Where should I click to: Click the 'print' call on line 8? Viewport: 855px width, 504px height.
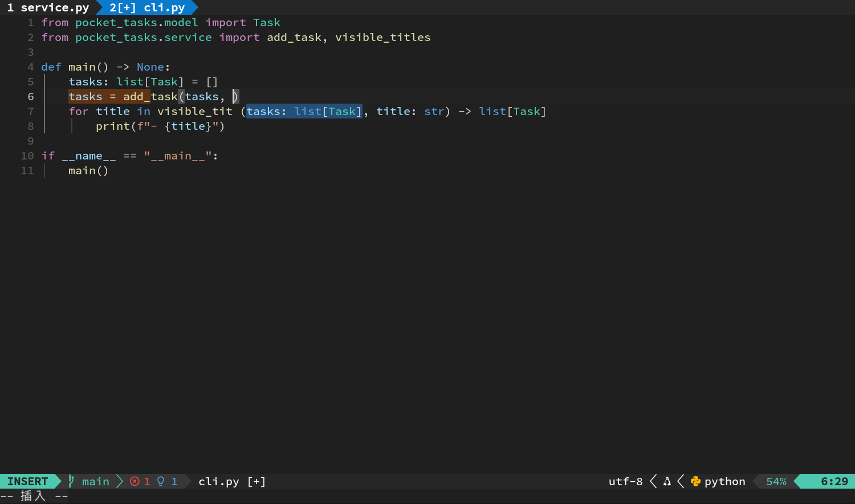(113, 126)
